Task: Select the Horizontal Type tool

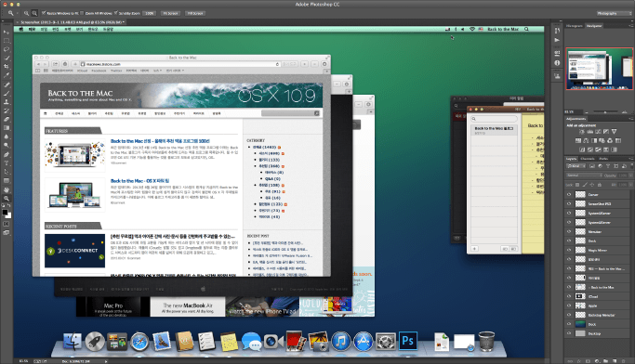Action: (7, 163)
